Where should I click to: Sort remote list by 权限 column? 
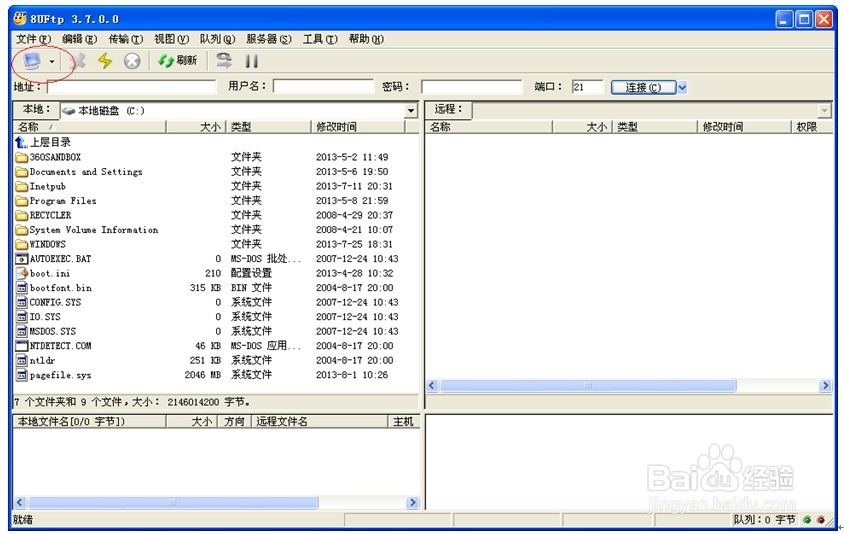(x=811, y=127)
